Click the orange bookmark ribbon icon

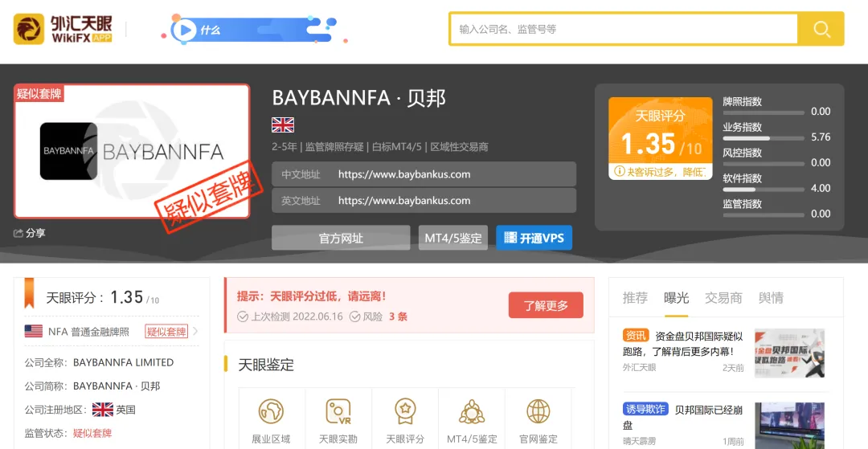click(x=29, y=293)
